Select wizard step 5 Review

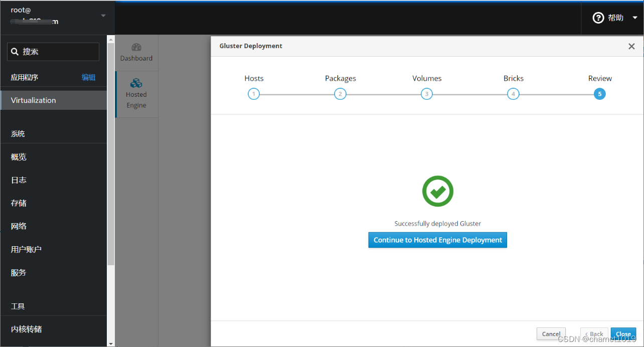point(599,94)
